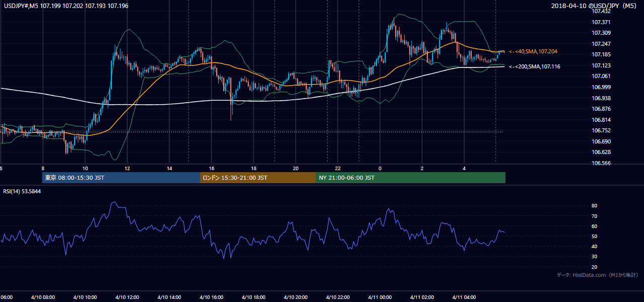Click RSI axis level 40
The width and height of the screenshot is (644, 302).
tap(594, 246)
